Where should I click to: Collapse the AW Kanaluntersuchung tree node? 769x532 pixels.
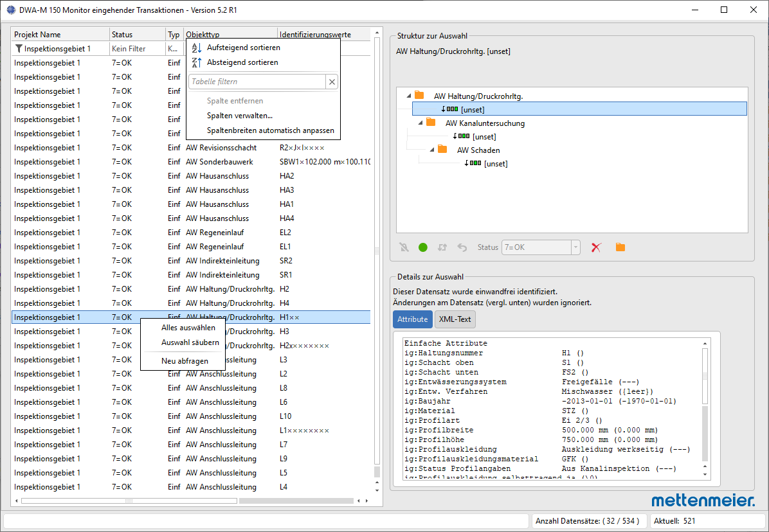(421, 123)
